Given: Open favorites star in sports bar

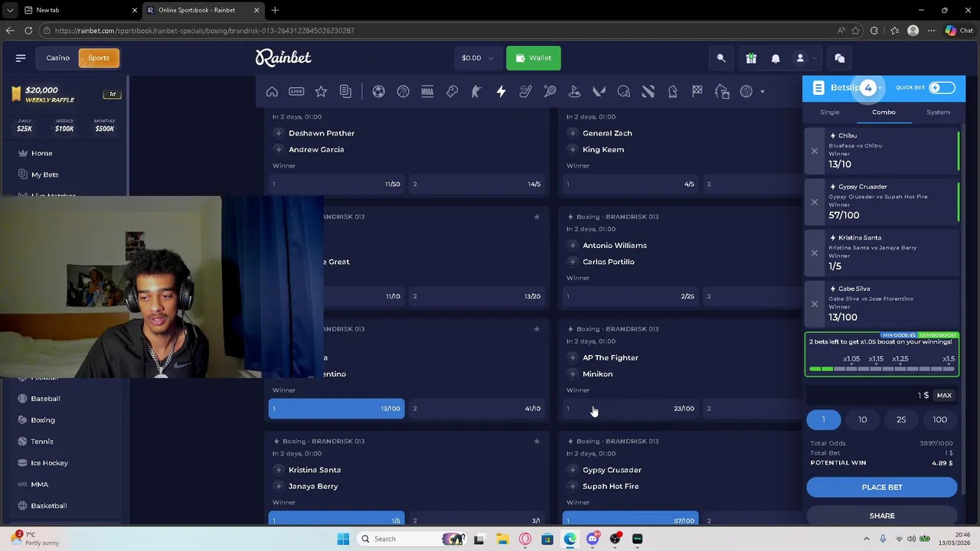Looking at the screenshot, I should point(321,92).
